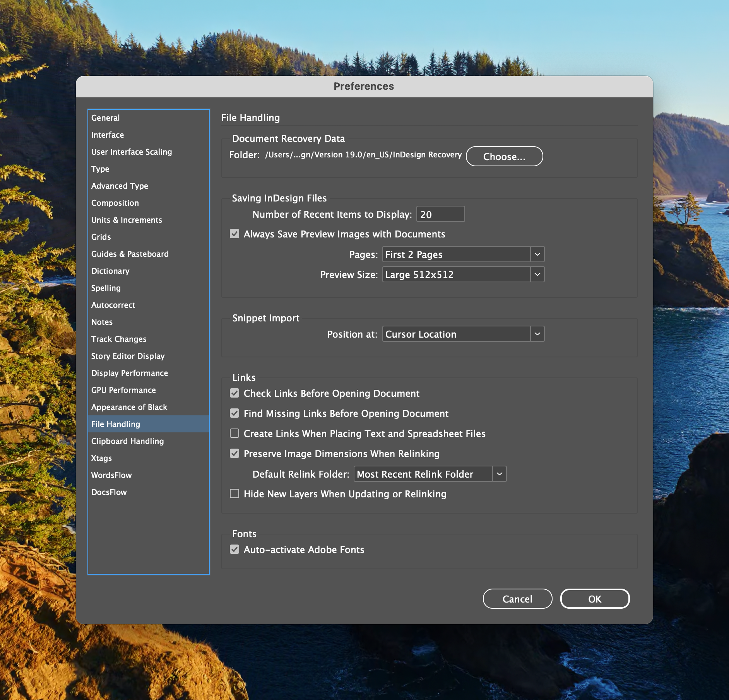Uncheck Always Save Preview Images with Documents
Screen dimensions: 729x700
pos(234,234)
